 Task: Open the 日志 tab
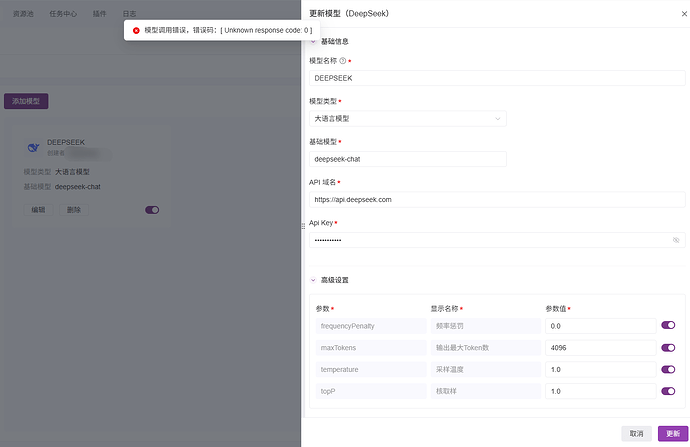(129, 14)
